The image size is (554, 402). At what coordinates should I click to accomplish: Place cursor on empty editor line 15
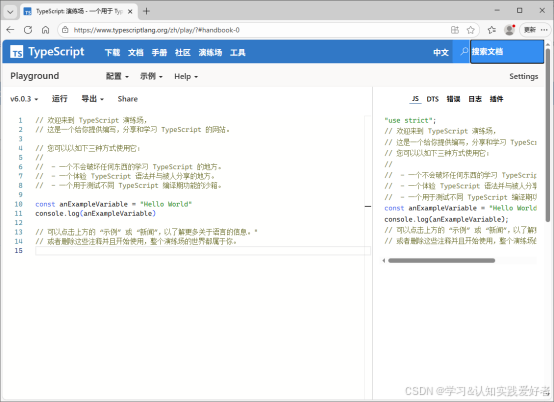tap(202, 250)
